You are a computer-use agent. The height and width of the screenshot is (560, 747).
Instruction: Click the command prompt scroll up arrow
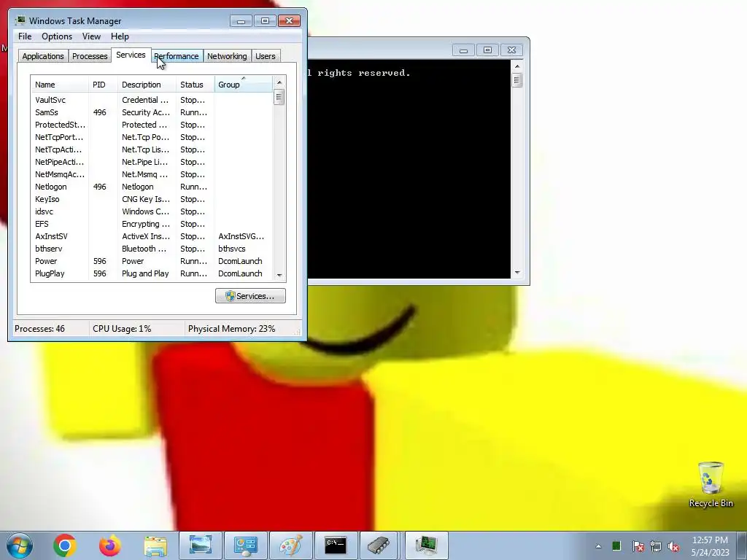point(517,66)
